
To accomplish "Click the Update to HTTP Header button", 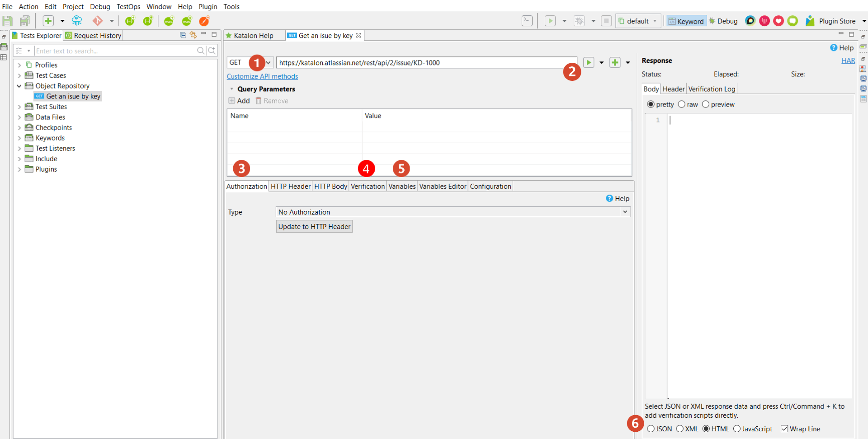I will pyautogui.click(x=314, y=226).
